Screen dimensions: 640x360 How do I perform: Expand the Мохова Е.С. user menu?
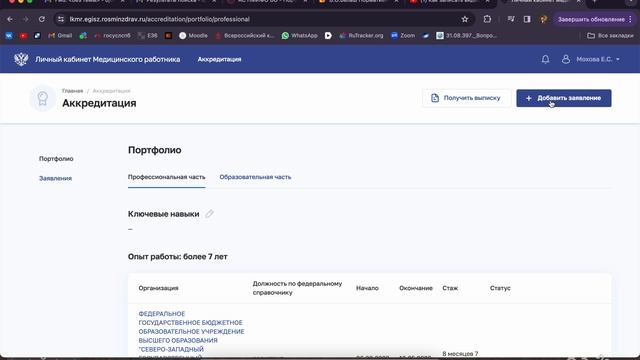[x=598, y=60]
